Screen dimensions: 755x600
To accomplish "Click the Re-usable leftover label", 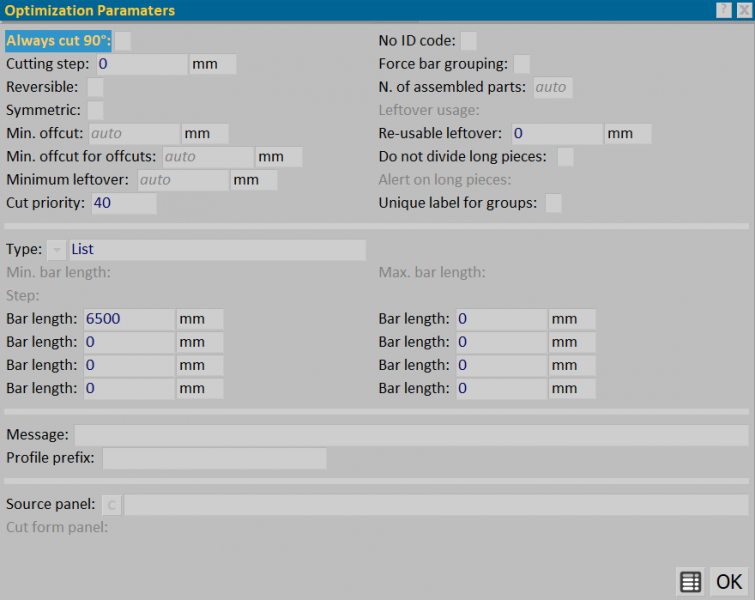I will 440,133.
